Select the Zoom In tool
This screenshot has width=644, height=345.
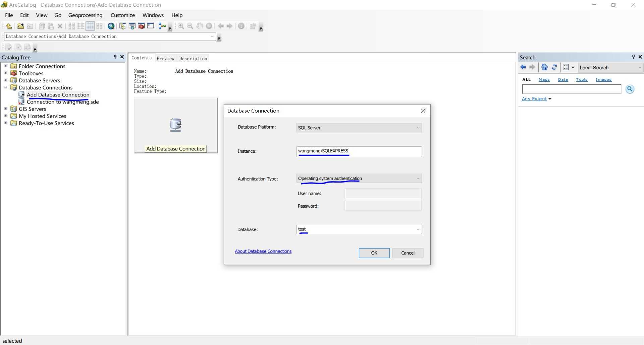tap(181, 26)
